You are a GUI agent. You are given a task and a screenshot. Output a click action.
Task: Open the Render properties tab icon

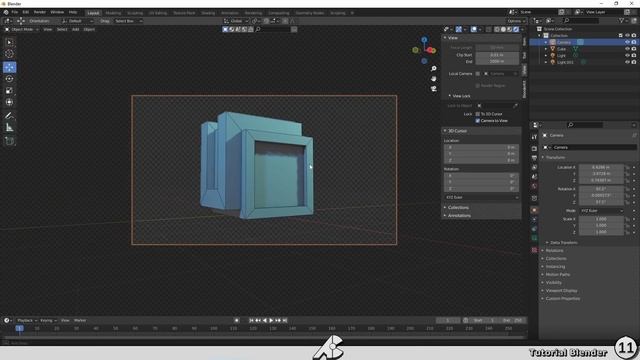click(x=534, y=149)
